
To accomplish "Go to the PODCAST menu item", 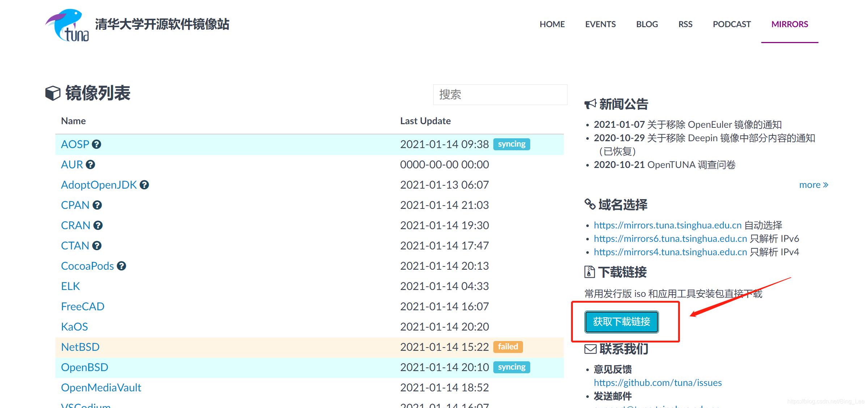I will coord(731,24).
